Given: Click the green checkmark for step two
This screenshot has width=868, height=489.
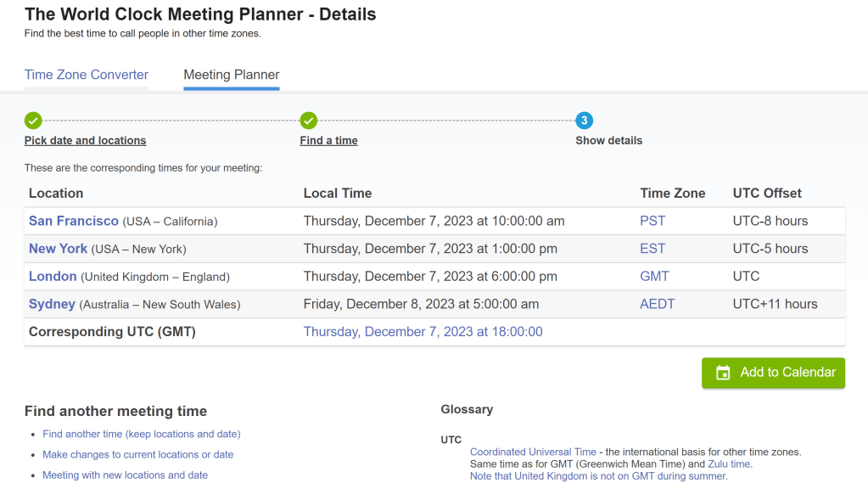Looking at the screenshot, I should pyautogui.click(x=309, y=121).
